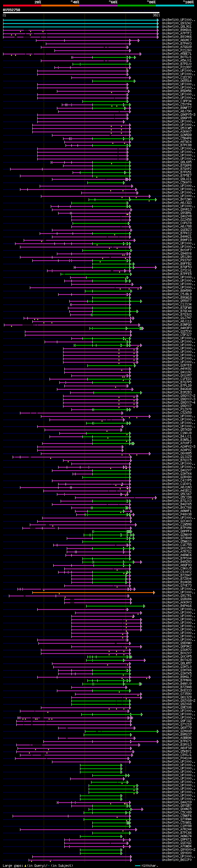
Task: Select the UniRef100_B9NFT7 label
Action: point(177,108)
